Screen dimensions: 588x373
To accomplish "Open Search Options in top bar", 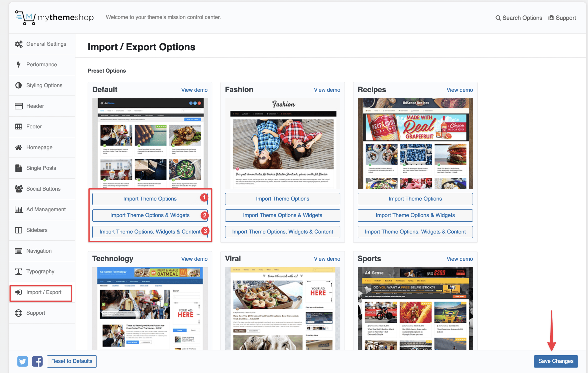I will click(x=519, y=18).
